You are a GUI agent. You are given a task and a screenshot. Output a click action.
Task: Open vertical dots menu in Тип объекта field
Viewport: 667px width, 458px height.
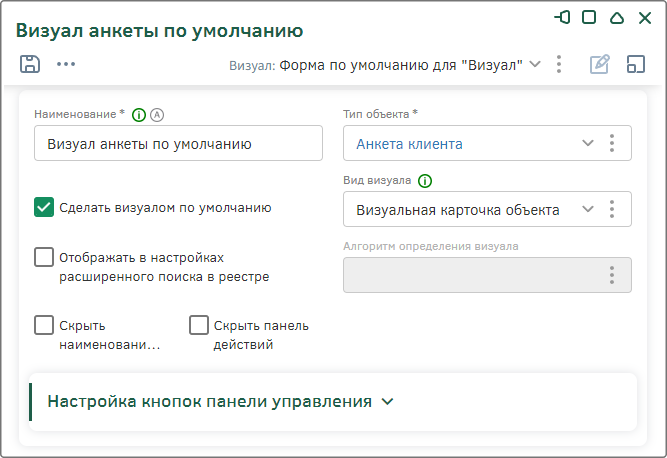[x=612, y=143]
